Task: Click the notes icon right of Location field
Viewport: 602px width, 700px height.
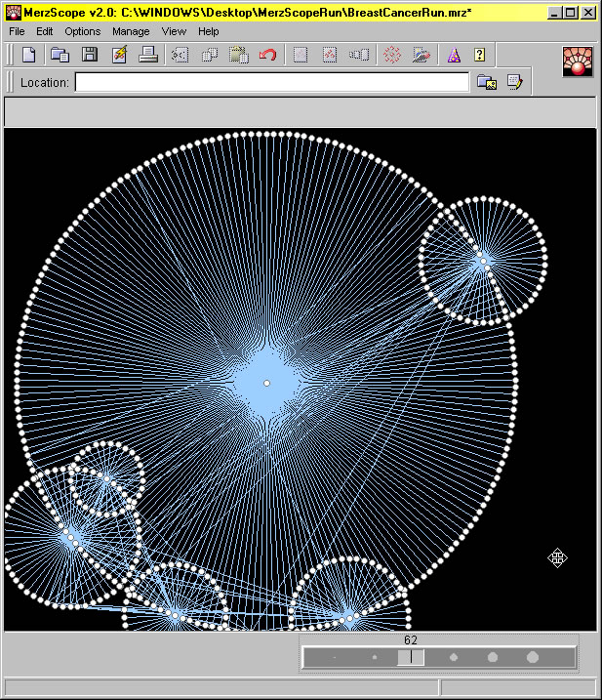Action: click(514, 83)
